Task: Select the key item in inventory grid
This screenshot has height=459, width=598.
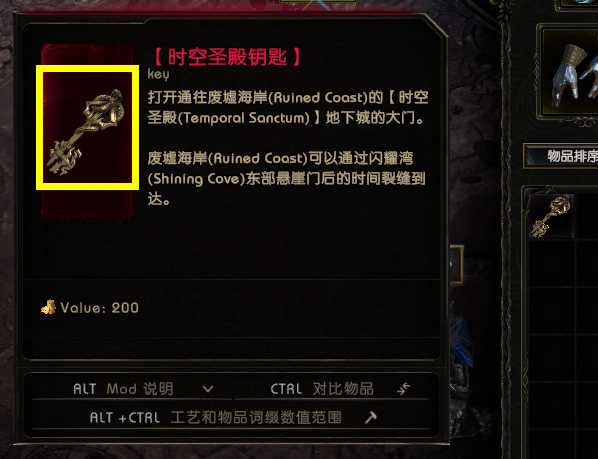Action: click(550, 216)
